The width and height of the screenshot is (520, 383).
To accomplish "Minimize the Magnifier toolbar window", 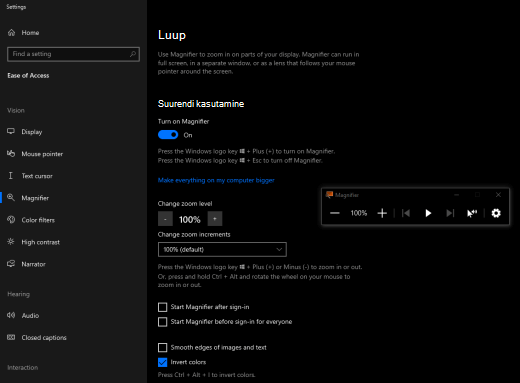I will click(457, 195).
